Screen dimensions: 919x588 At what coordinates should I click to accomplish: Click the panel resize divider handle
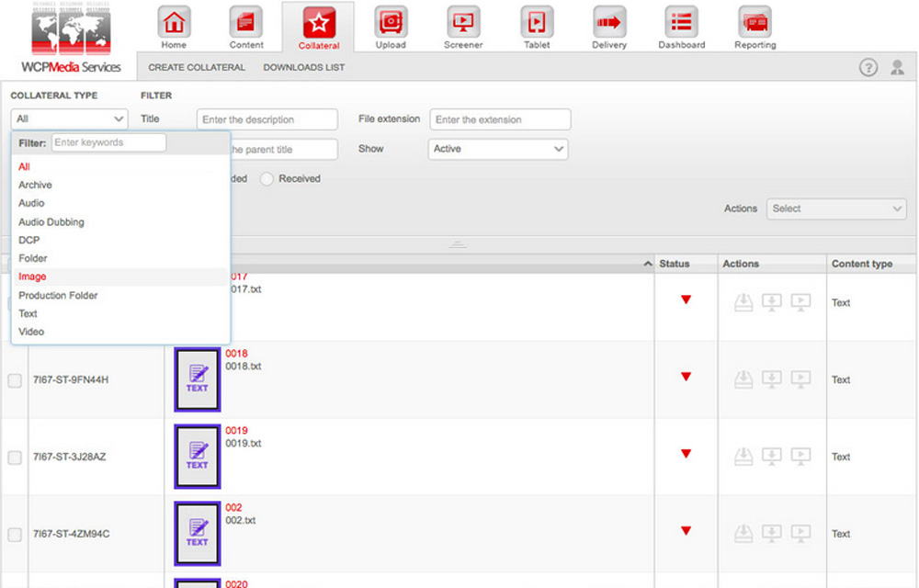pos(458,245)
